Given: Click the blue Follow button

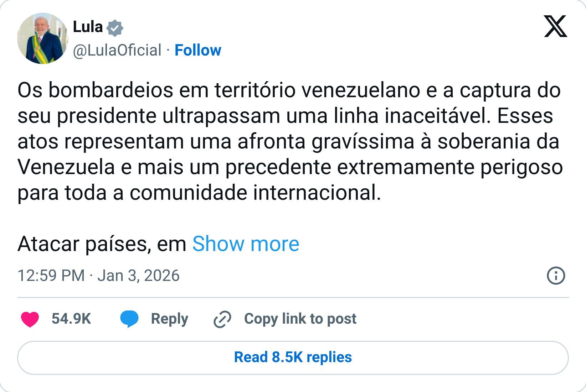Looking at the screenshot, I should (x=198, y=50).
